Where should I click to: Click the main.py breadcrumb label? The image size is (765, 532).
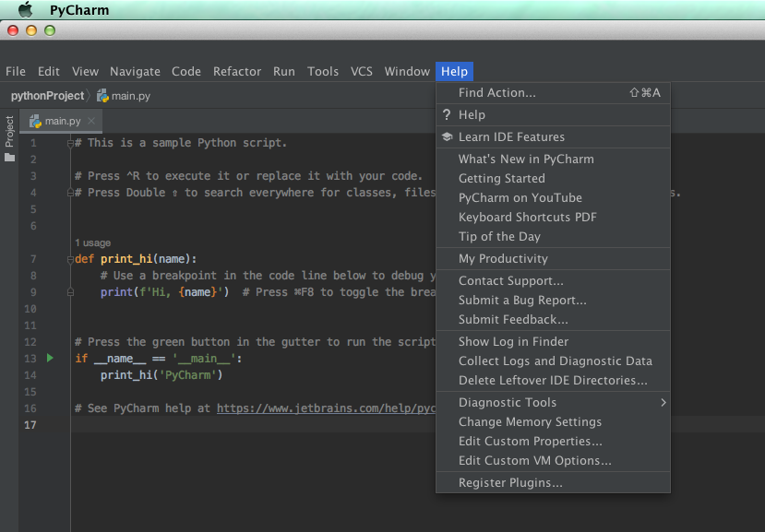[131, 96]
